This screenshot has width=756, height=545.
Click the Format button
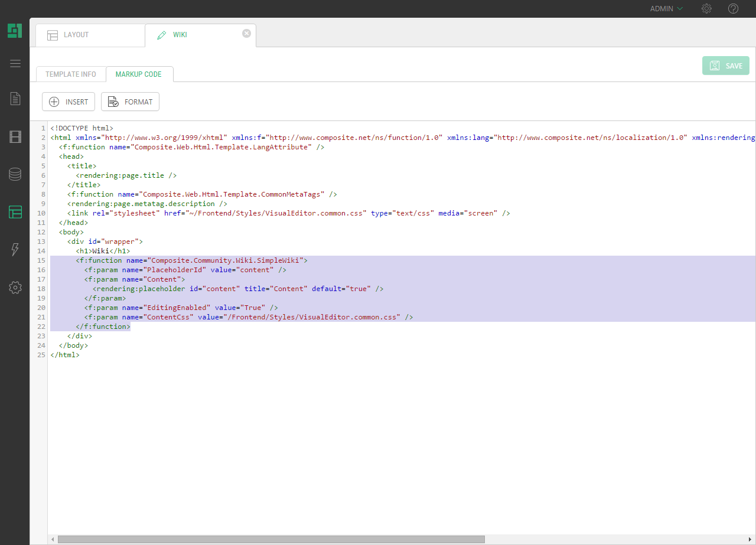pyautogui.click(x=130, y=102)
